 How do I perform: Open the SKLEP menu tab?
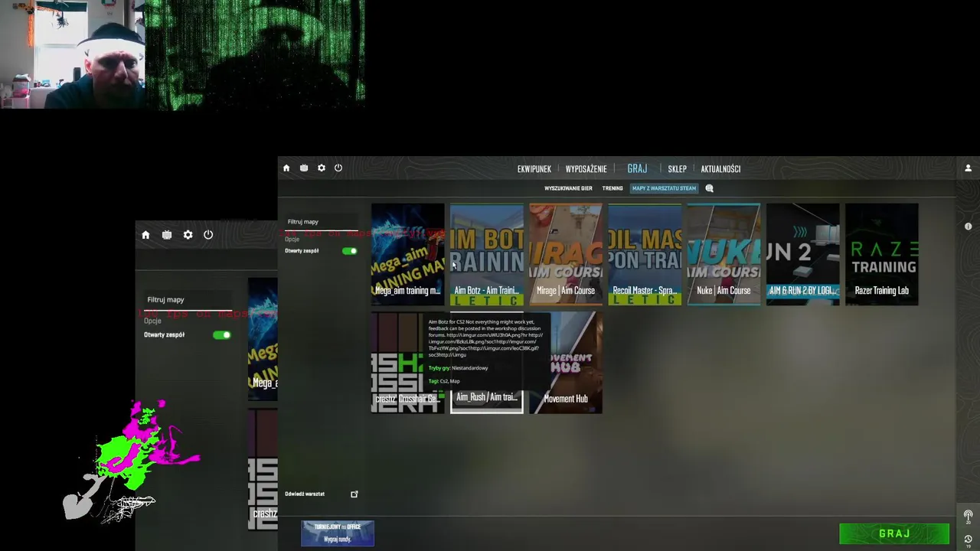678,169
